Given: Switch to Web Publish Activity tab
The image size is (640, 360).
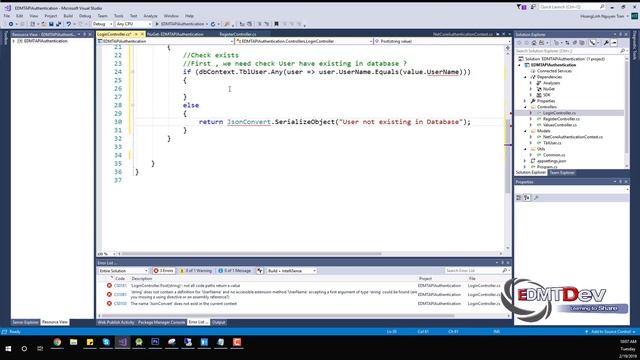Looking at the screenshot, I should (116, 322).
